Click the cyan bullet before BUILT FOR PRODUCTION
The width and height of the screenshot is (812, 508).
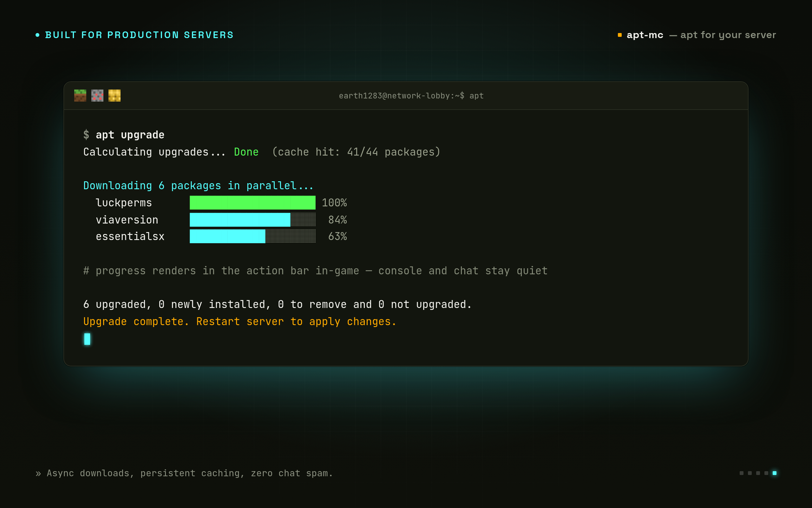[37, 35]
